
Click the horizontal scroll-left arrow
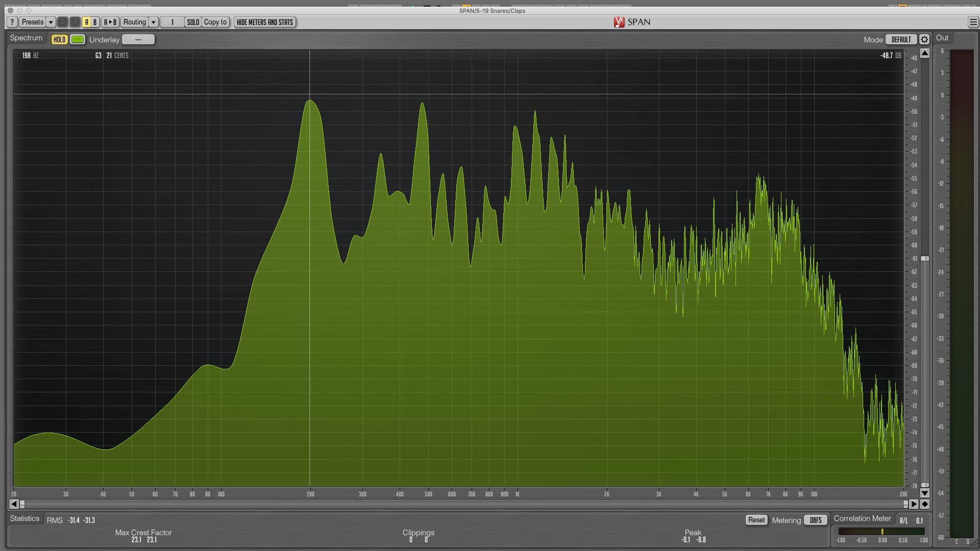(14, 504)
